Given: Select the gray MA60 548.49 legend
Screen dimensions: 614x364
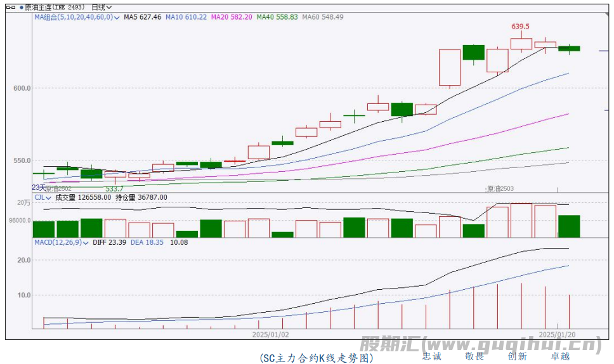Looking at the screenshot, I should tap(322, 17).
